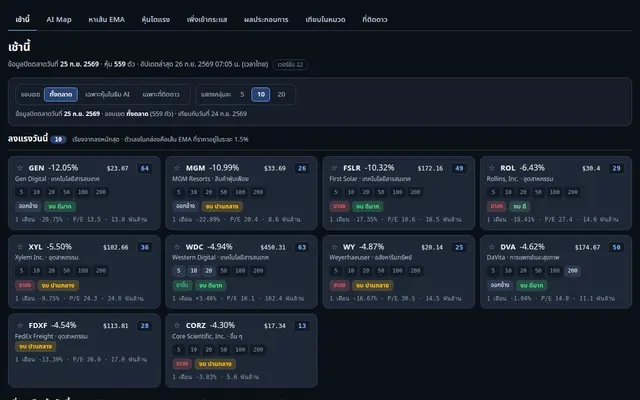Open the XYL ticker link
Image resolution: width=640 pixels, height=400 pixels.
coord(35,247)
